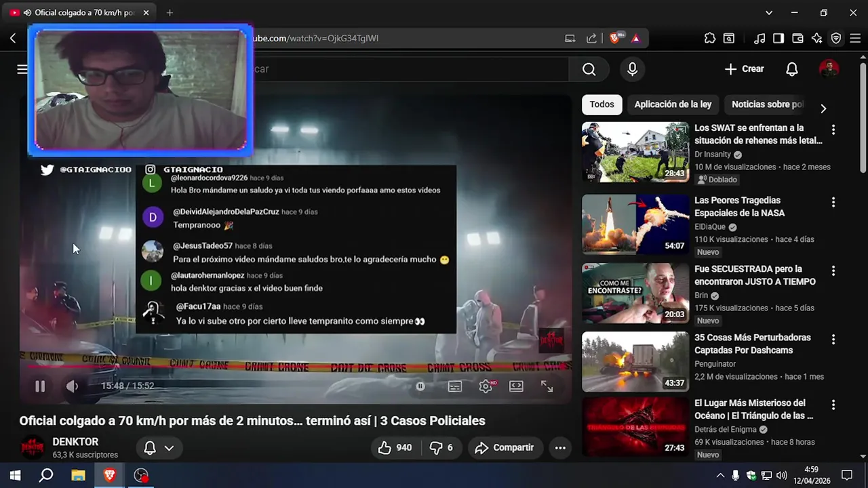This screenshot has width=868, height=488.
Task: Toggle the browser sidebar panel
Action: (778, 39)
